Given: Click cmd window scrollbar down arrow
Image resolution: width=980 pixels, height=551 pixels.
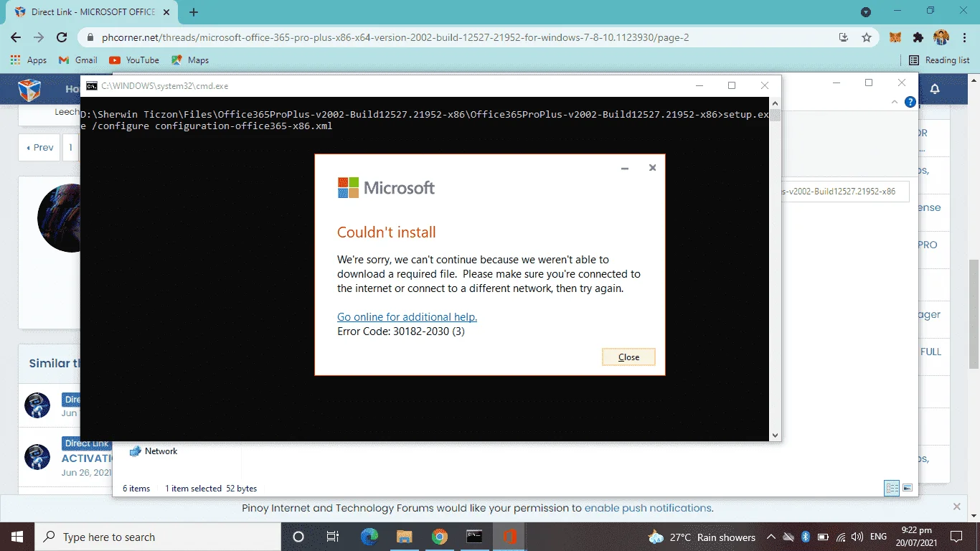Looking at the screenshot, I should point(775,435).
